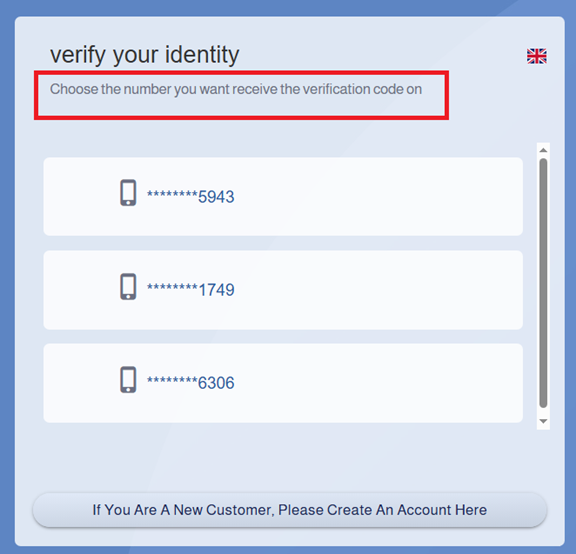Pick the phone number ending in 6306
The height and width of the screenshot is (554, 576).
[283, 383]
